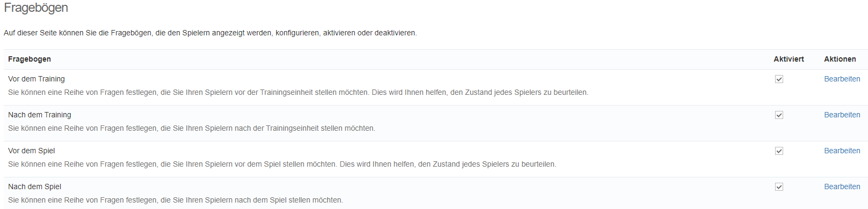Click the Aktionen column header

click(840, 59)
